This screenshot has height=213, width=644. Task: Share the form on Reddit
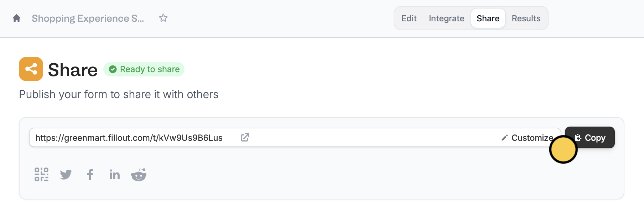139,175
